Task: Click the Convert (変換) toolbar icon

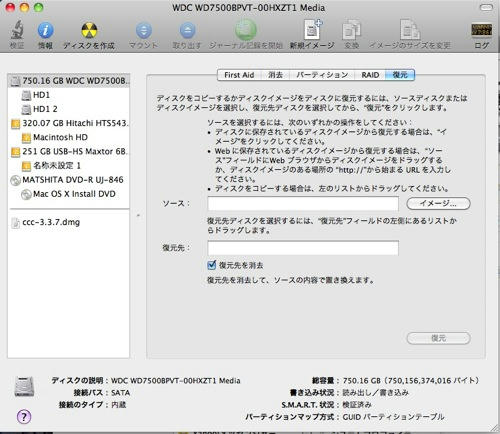Action: pyautogui.click(x=351, y=31)
